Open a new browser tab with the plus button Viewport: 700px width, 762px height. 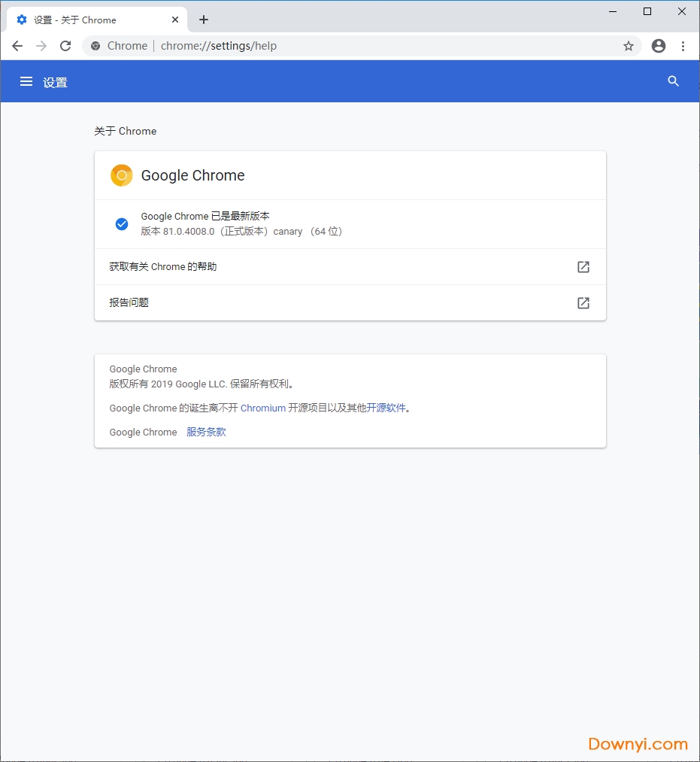203,20
